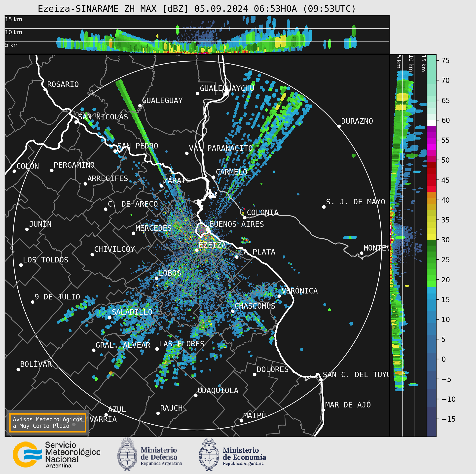
Task: Click the PERGAMINO city label
Action: [74, 165]
